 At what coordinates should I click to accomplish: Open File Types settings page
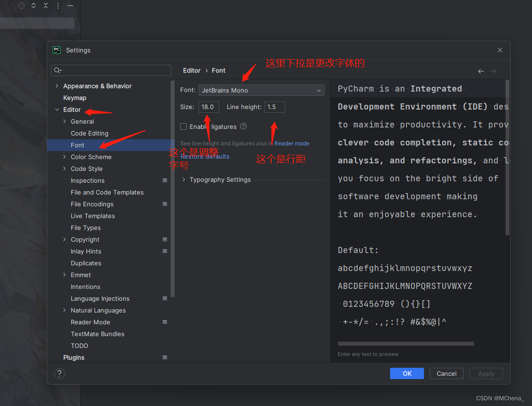tap(85, 228)
